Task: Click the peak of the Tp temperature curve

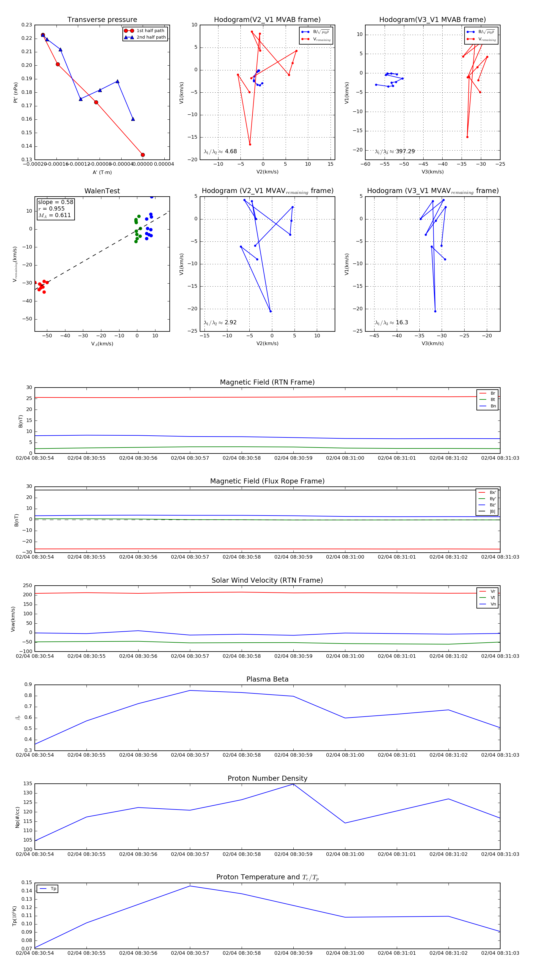Action: pos(190,886)
